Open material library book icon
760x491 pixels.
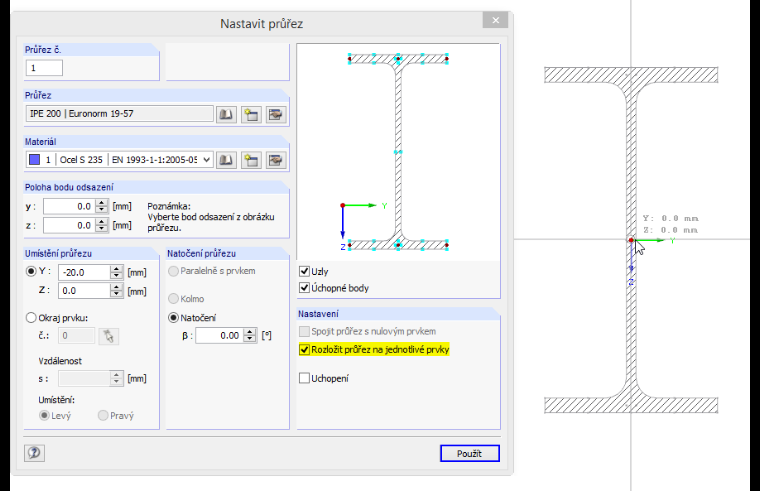point(226,160)
